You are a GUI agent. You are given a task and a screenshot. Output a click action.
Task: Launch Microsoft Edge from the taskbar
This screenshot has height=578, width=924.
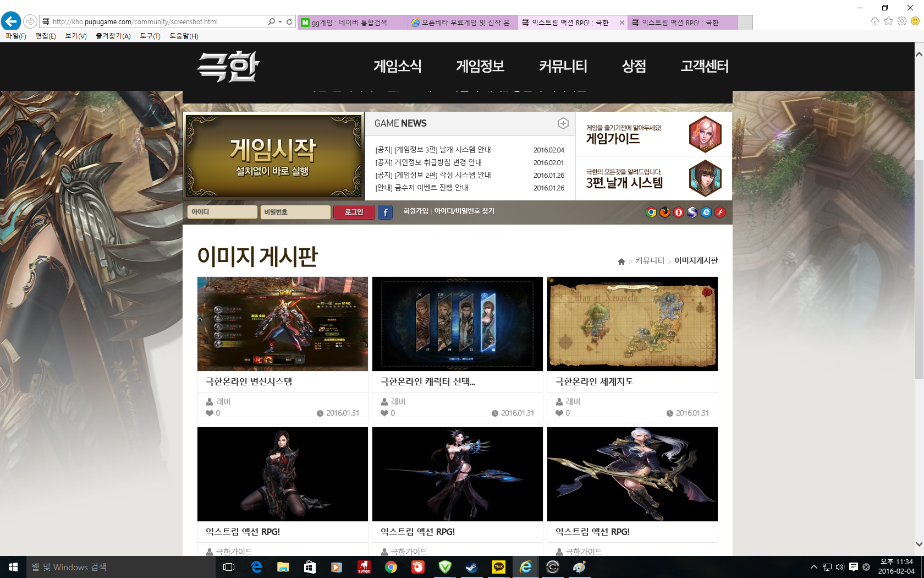(256, 567)
